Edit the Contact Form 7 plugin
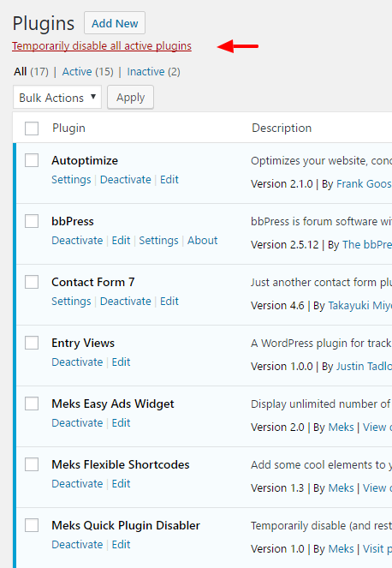 coord(169,302)
